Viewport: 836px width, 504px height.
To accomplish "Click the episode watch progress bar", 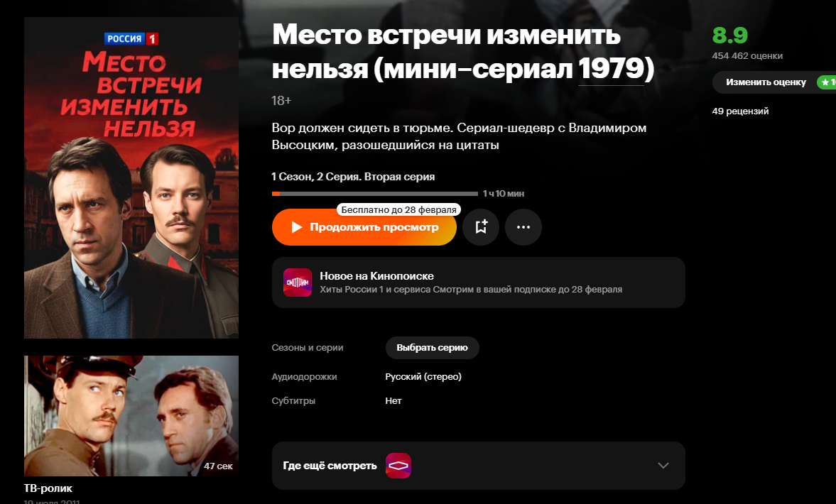I will [x=375, y=193].
